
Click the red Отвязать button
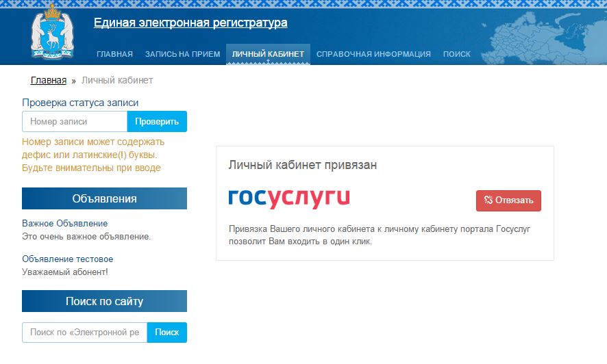[508, 200]
